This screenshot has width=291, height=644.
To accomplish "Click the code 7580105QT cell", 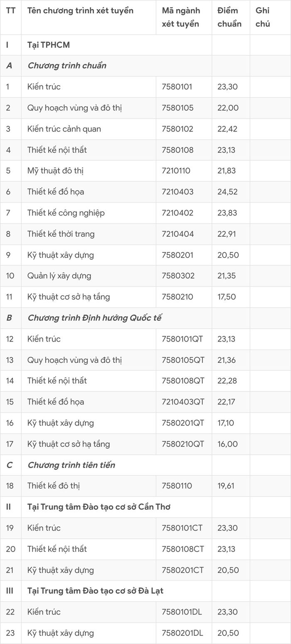I will pos(183,360).
